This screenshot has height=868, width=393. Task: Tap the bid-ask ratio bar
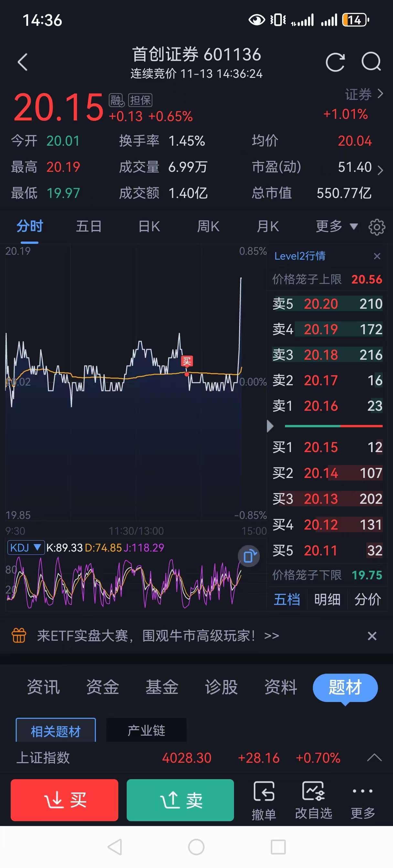(x=334, y=426)
